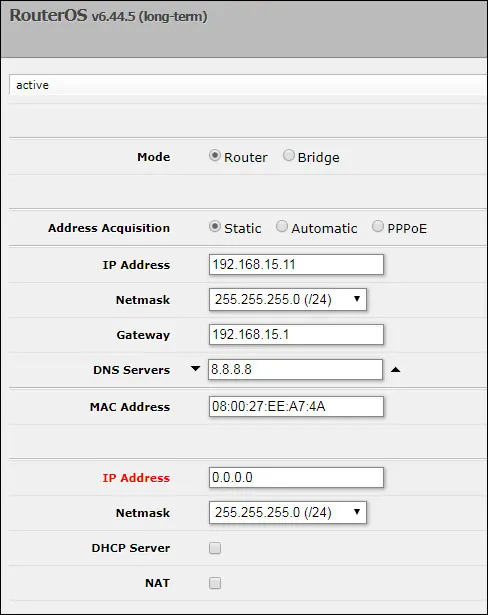Click the DHCP Server label

pyautogui.click(x=131, y=548)
